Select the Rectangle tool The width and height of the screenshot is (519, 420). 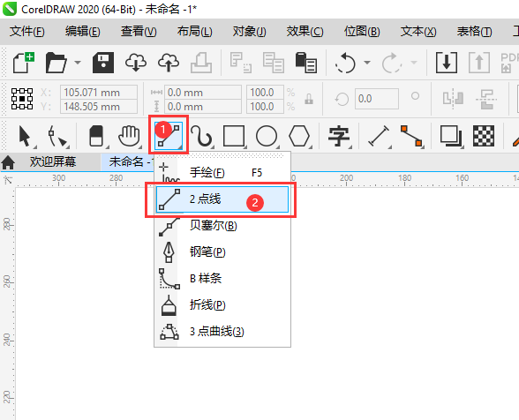[x=234, y=136]
